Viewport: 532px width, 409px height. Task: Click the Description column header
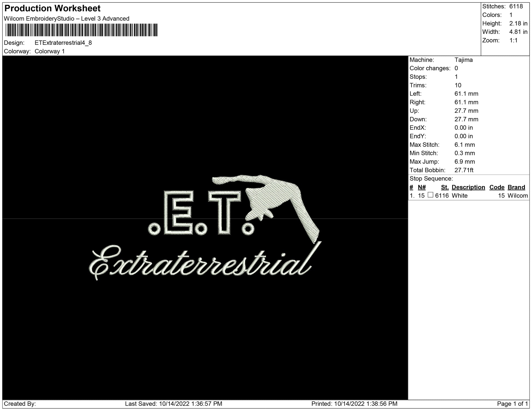coord(468,187)
